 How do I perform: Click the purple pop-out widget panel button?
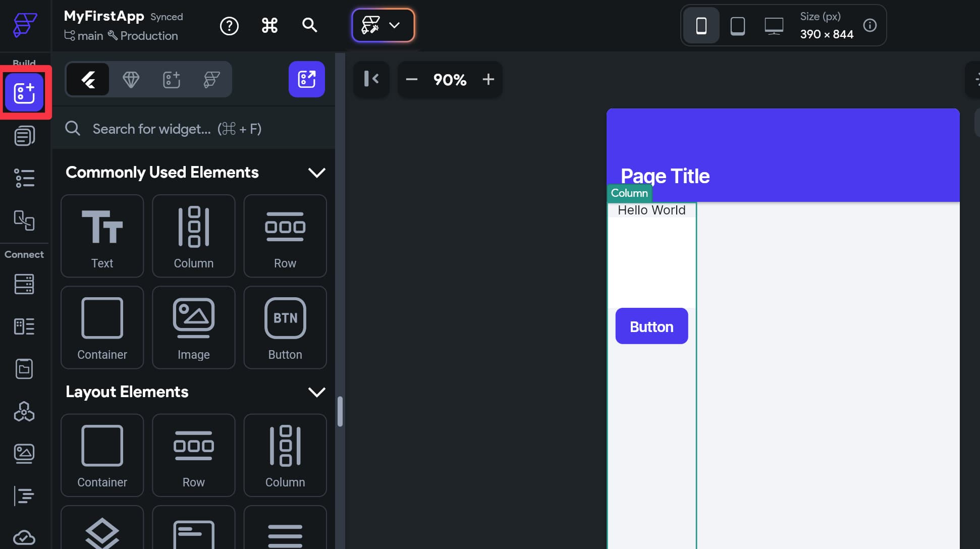click(x=306, y=79)
